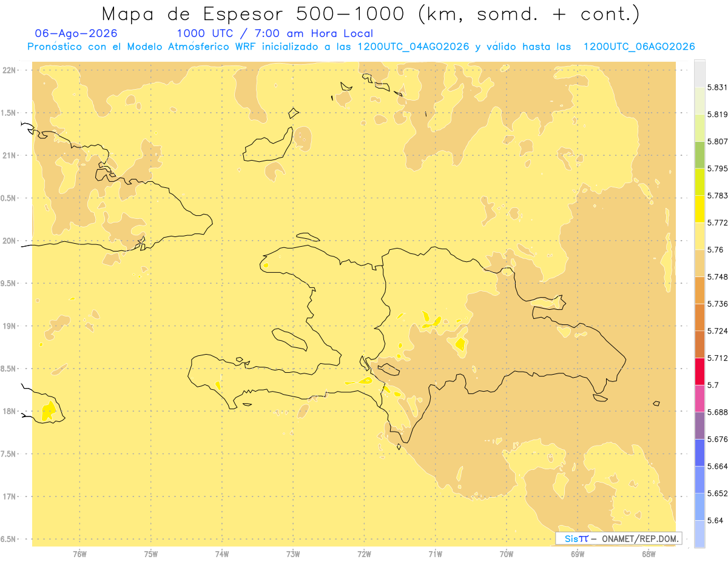
Task: Click the legend value '5.652'
Action: [717, 493]
